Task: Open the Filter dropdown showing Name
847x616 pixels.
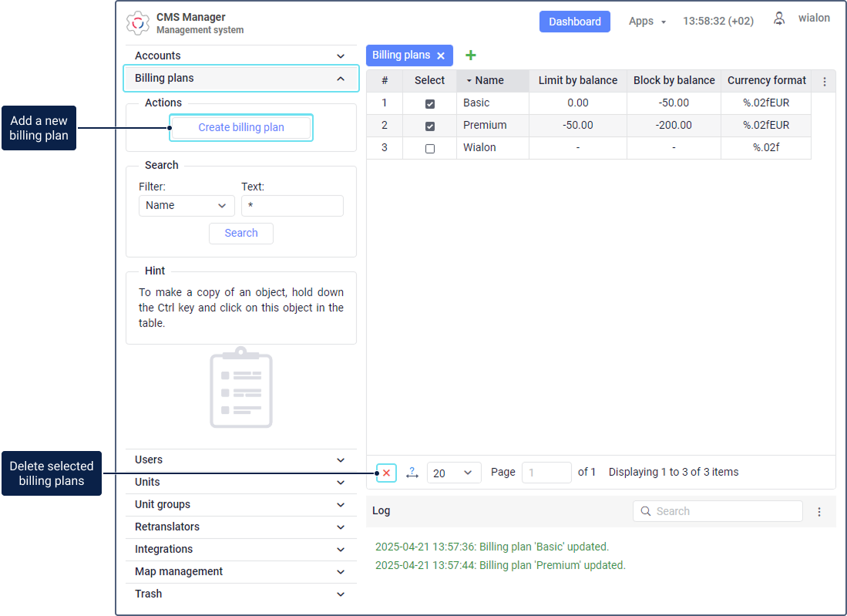Action: pos(187,206)
